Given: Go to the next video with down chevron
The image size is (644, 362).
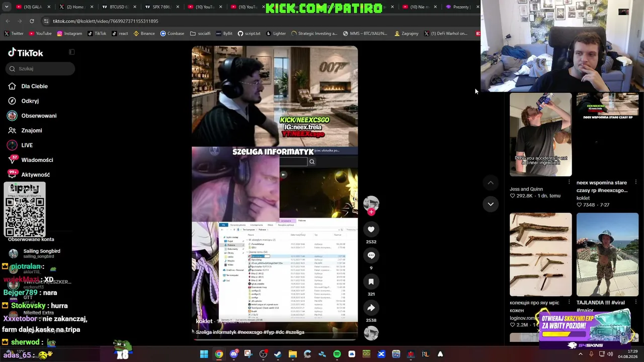Looking at the screenshot, I should click(491, 204).
